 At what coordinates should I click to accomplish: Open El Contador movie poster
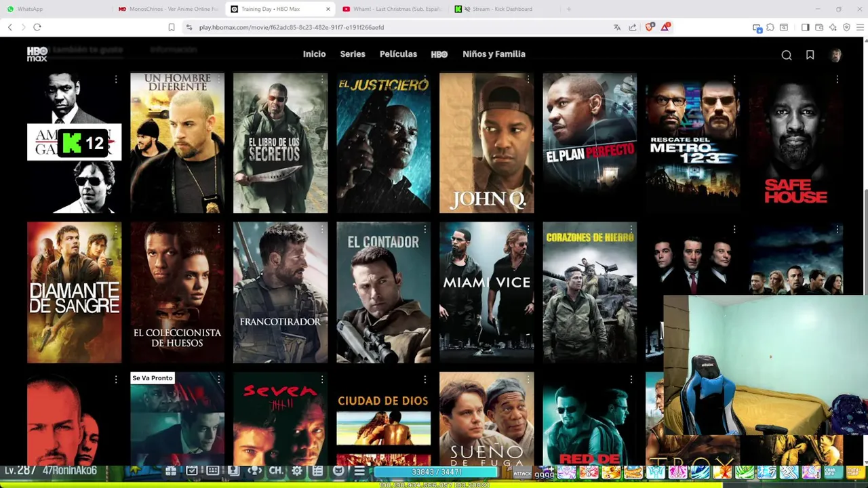tap(383, 293)
